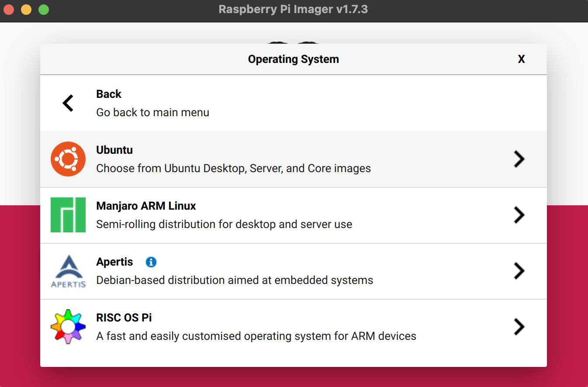
Task: Select the Manjaro ARM Linux entry title
Action: [146, 206]
